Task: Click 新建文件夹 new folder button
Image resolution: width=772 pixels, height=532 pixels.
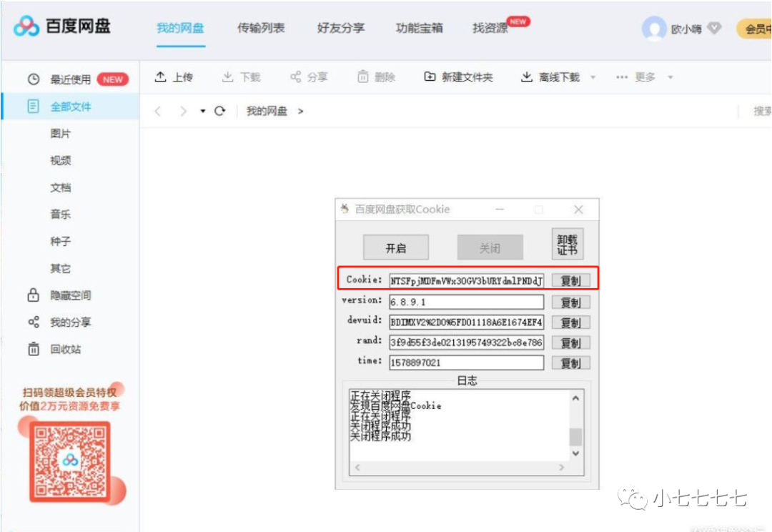Action: coord(458,77)
